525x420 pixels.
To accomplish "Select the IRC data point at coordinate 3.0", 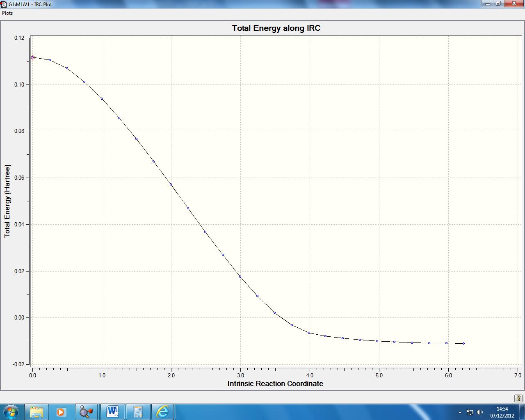I will pos(240,277).
